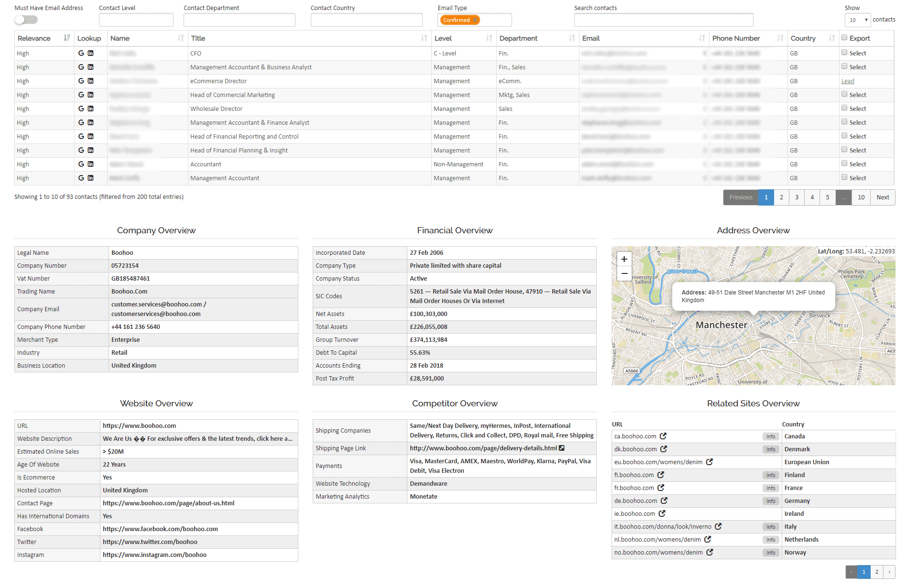The width and height of the screenshot is (918, 588).
Task: Select Management Accountant & Finance Analyst checkbox
Action: (844, 122)
